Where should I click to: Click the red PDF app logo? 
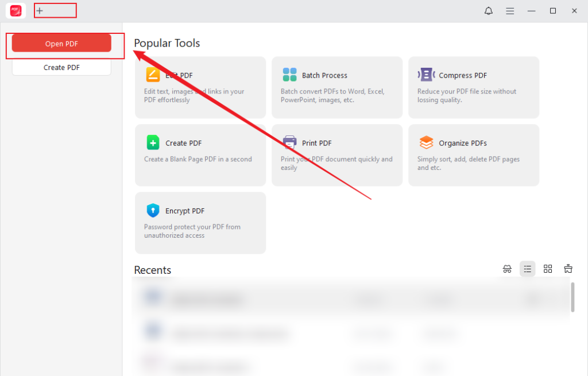(x=16, y=10)
